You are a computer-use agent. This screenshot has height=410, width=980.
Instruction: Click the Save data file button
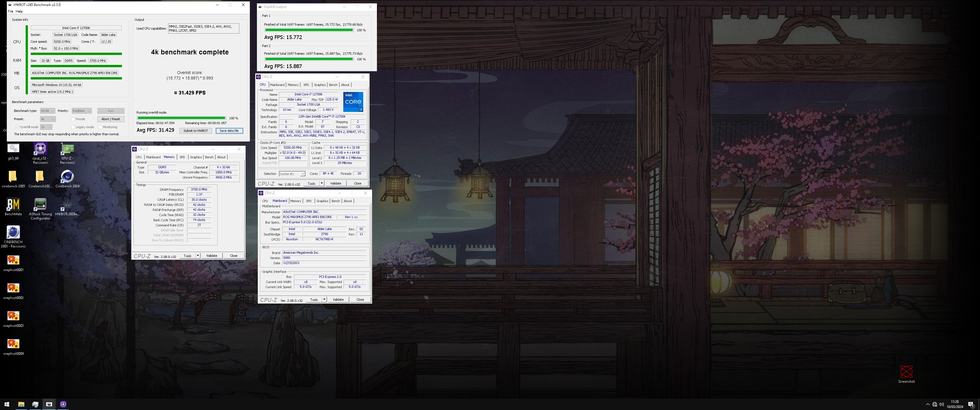229,131
